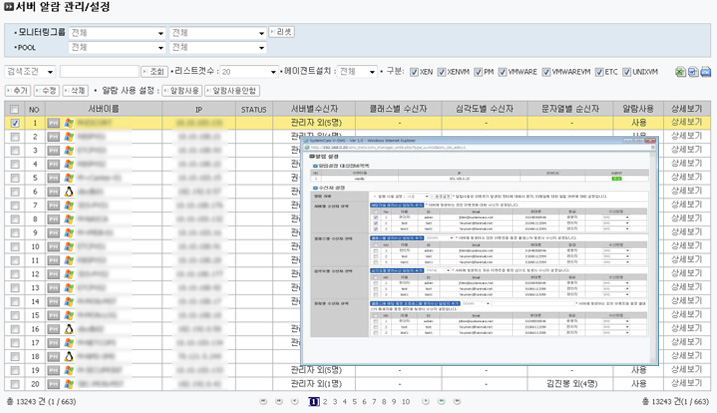Open second 모니터링그룹 dropdown
The height and width of the screenshot is (413, 717).
point(218,33)
